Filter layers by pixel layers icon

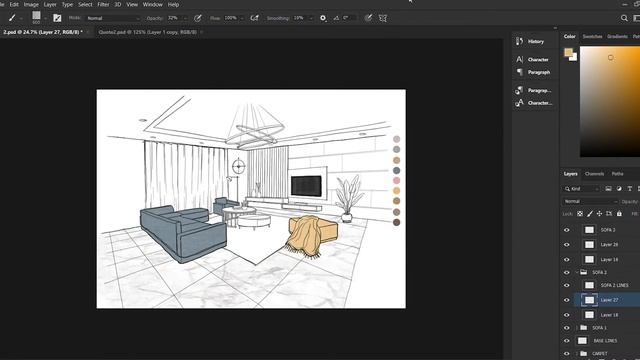(x=608, y=189)
